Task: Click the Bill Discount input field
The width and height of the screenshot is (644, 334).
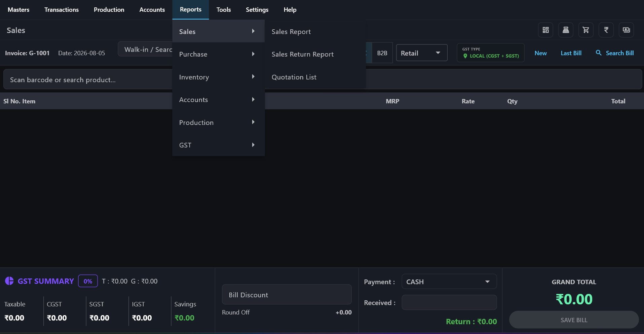Action: click(287, 294)
